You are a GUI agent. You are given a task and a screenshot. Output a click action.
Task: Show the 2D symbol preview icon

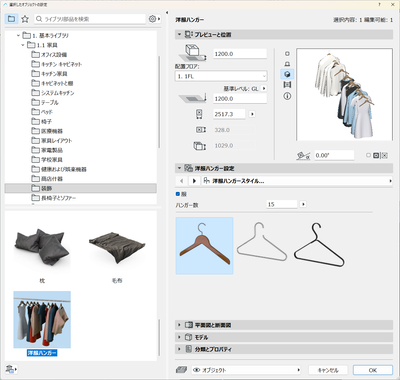coord(287,53)
